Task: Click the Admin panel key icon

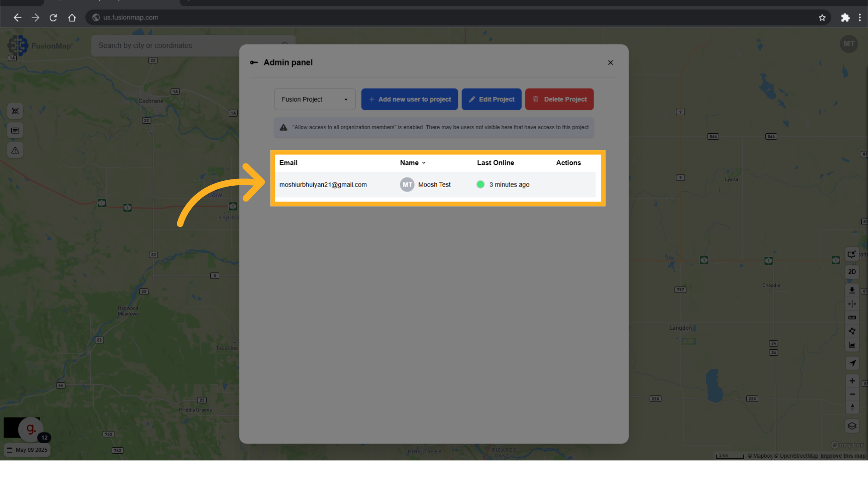Action: tap(254, 62)
